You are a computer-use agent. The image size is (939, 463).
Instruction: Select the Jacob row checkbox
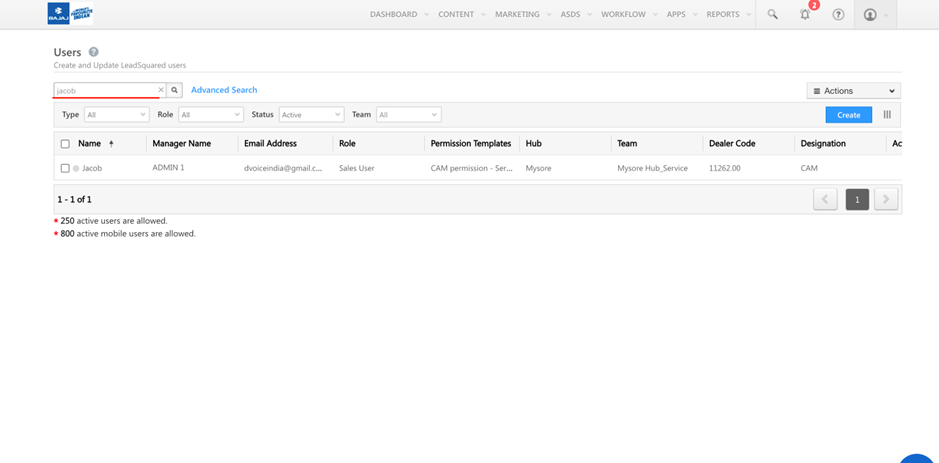pos(65,168)
